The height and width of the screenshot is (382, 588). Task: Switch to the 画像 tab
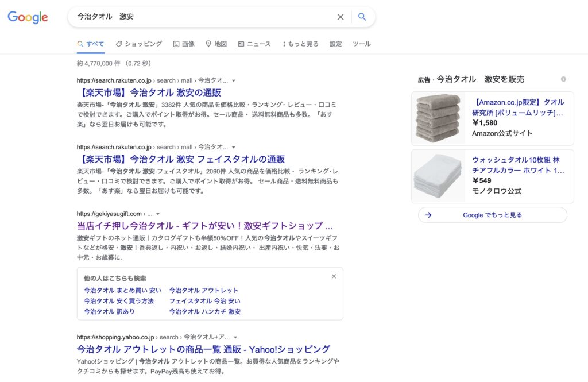pos(184,44)
